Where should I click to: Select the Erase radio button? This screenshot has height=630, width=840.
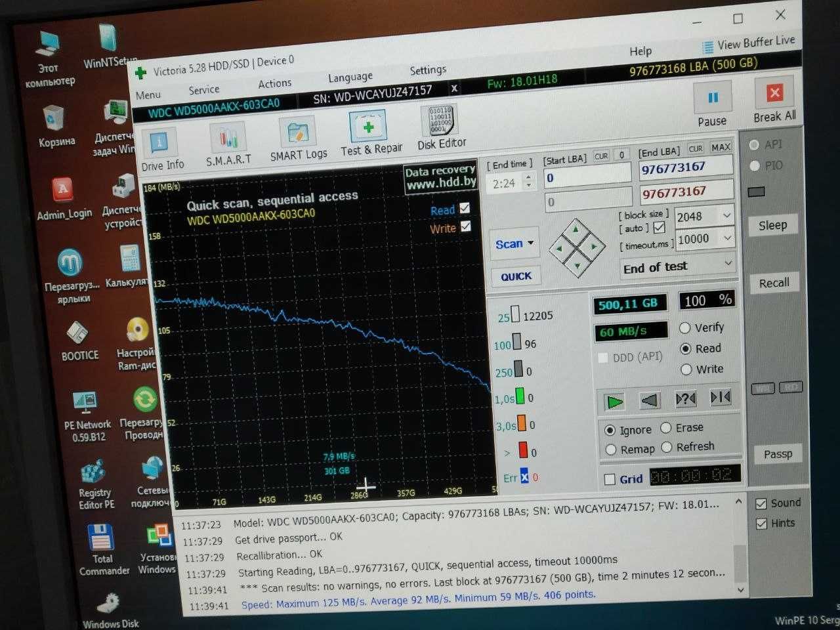click(x=666, y=428)
